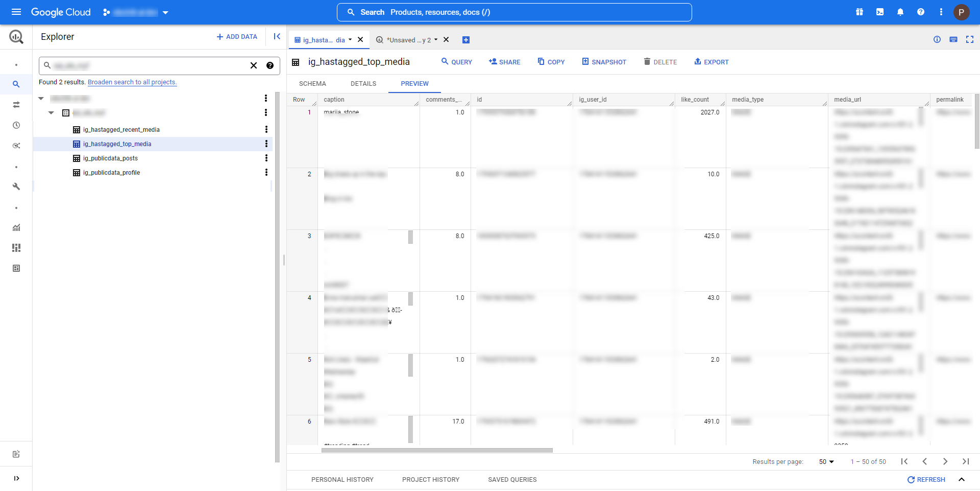Open Results per page dropdown
The height and width of the screenshot is (491, 980).
click(826, 461)
